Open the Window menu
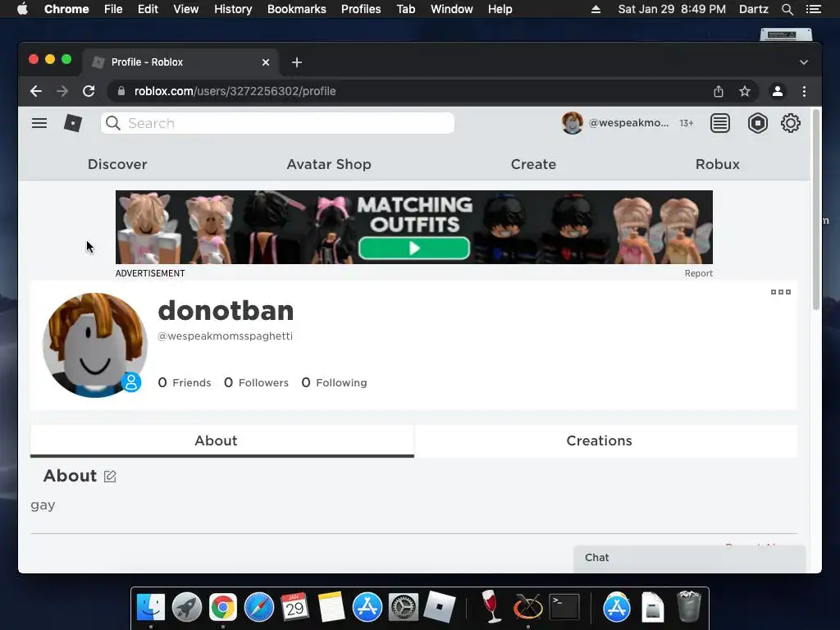The image size is (840, 630). point(452,9)
